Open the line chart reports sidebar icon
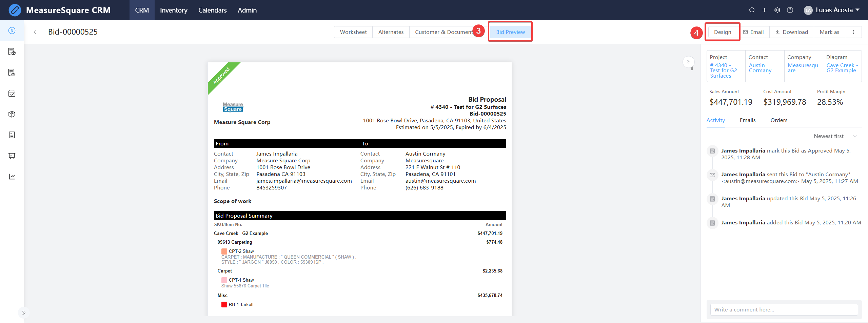The height and width of the screenshot is (323, 868). tap(12, 177)
